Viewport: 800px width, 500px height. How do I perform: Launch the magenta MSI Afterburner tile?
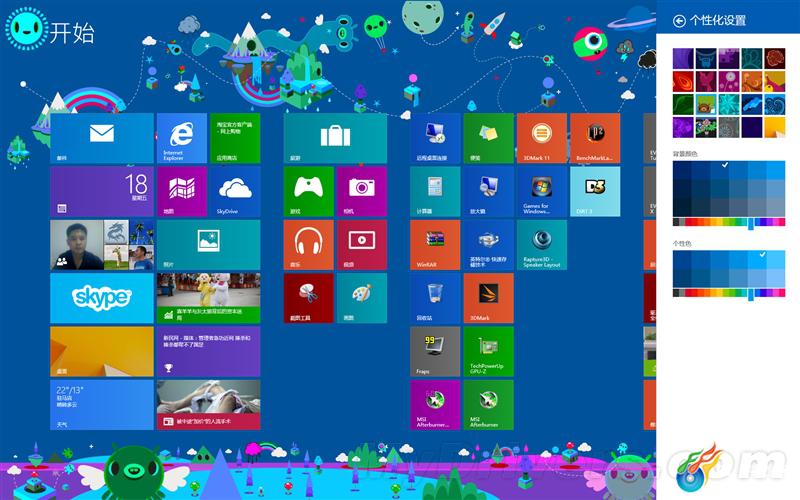point(435,405)
